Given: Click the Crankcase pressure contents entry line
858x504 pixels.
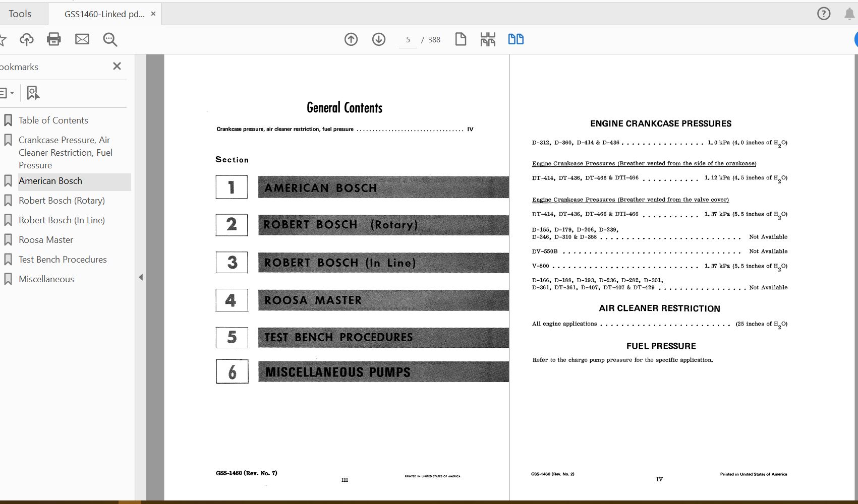Looking at the screenshot, I should tap(345, 130).
